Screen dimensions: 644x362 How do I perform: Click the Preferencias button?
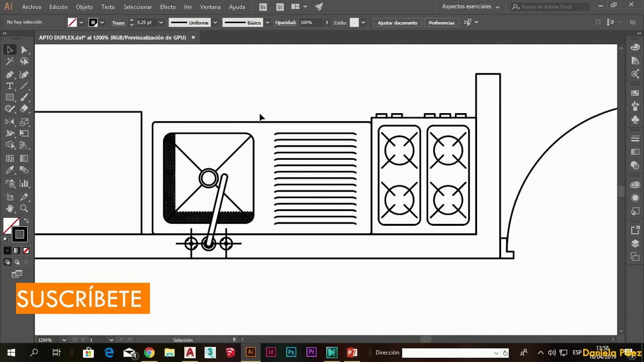point(441,23)
